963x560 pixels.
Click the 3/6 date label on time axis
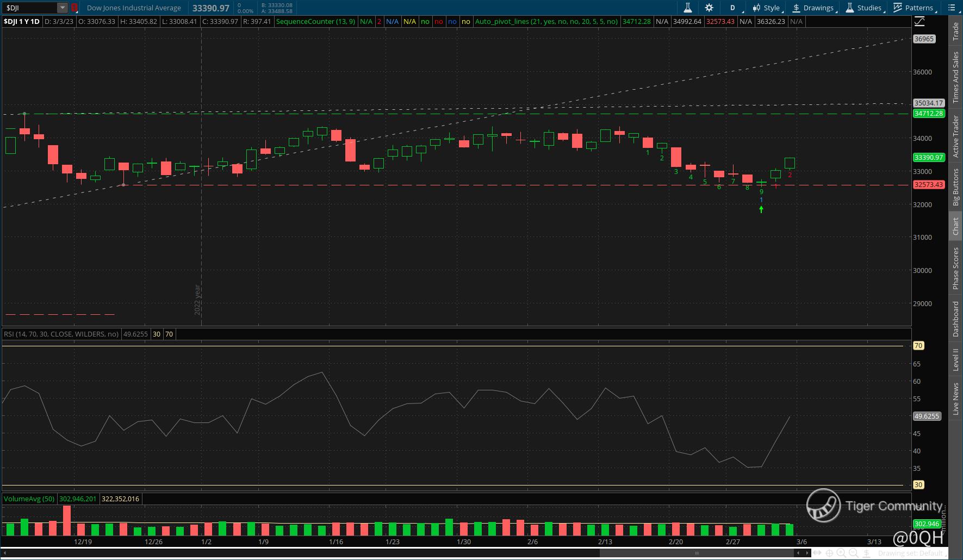pyautogui.click(x=802, y=542)
